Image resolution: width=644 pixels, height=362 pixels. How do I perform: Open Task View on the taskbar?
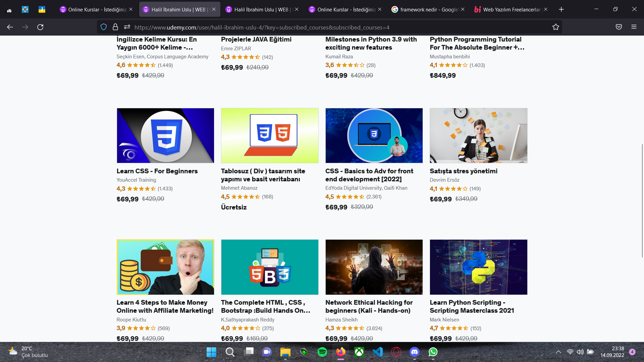tap(249, 352)
